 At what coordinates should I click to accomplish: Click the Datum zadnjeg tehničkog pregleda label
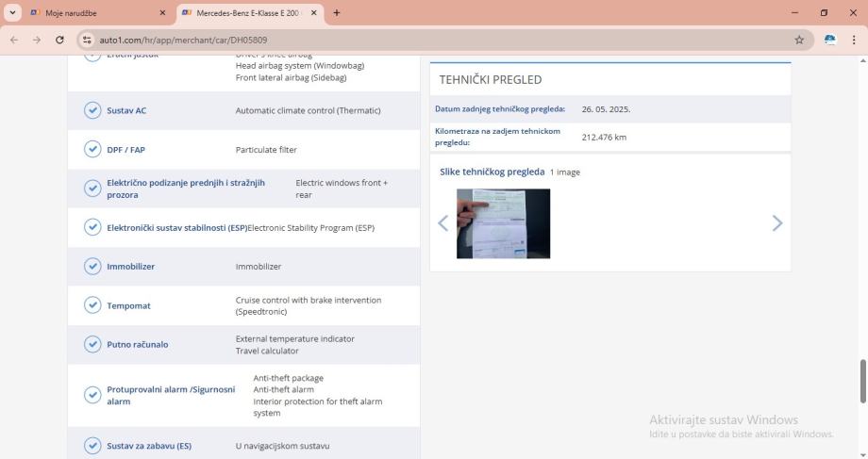[x=500, y=109]
